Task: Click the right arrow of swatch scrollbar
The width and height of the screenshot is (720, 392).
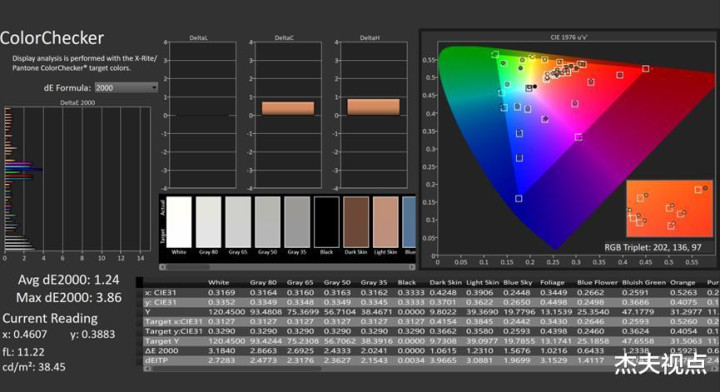Action: [x=412, y=267]
